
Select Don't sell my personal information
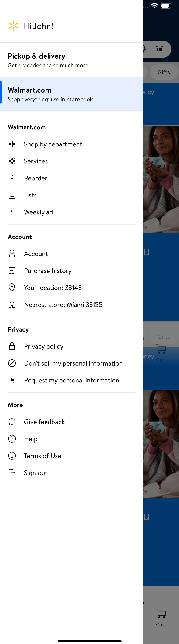point(72,363)
